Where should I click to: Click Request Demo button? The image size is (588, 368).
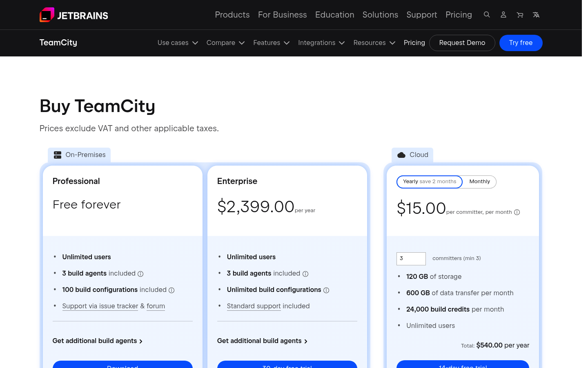(462, 43)
